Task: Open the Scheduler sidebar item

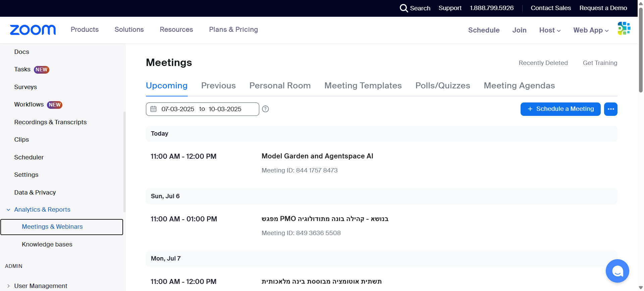Action: (x=29, y=157)
